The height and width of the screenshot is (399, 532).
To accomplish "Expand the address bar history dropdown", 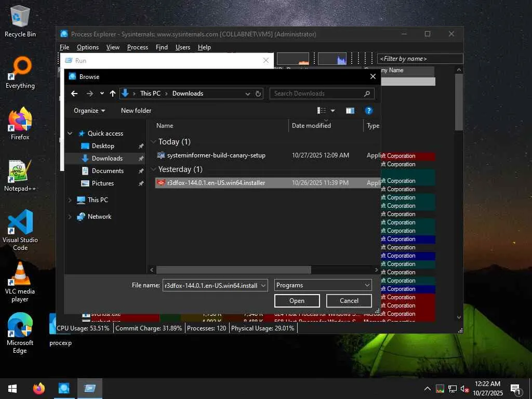I will click(x=248, y=94).
